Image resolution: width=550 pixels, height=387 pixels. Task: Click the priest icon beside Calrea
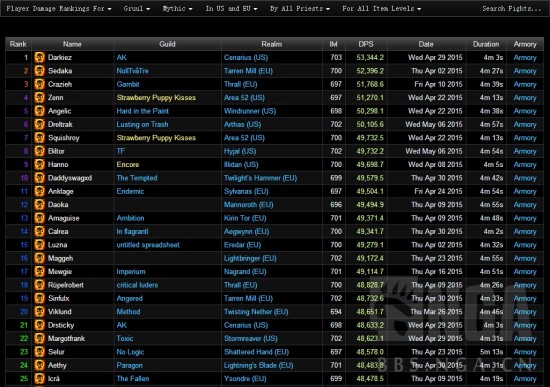tap(39, 232)
